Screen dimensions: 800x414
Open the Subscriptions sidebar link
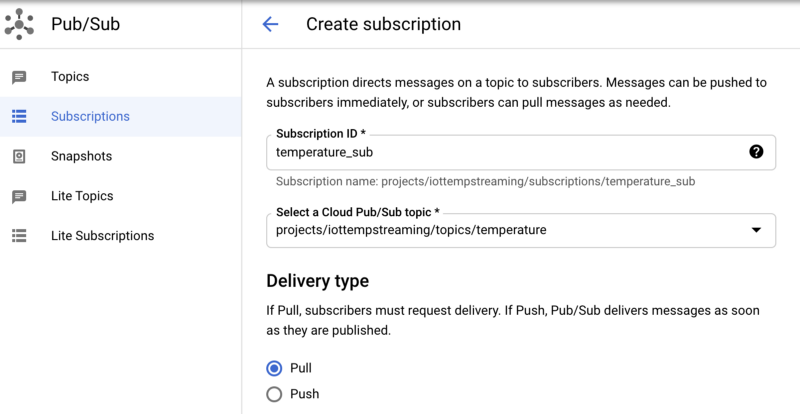click(x=90, y=117)
